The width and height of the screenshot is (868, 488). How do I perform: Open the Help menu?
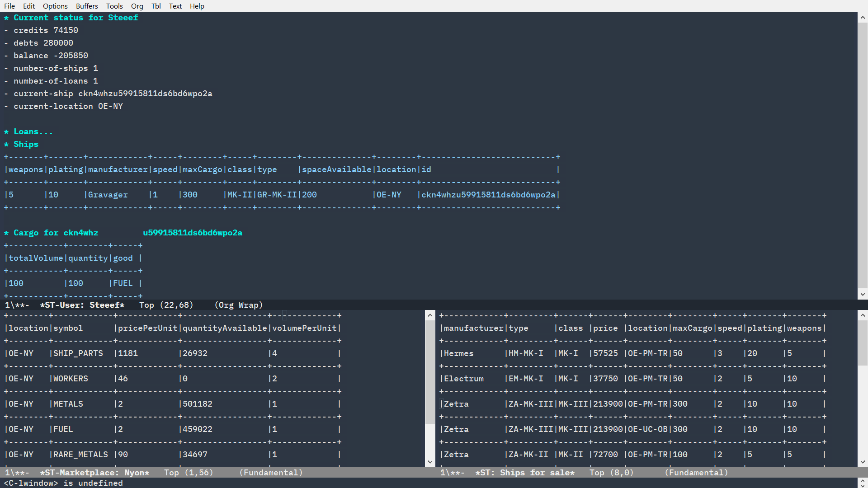(x=197, y=6)
